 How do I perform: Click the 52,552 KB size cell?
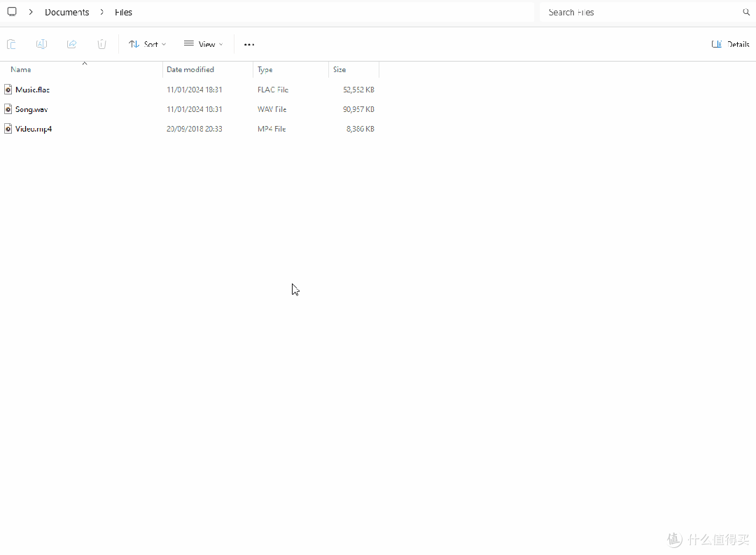tap(358, 90)
